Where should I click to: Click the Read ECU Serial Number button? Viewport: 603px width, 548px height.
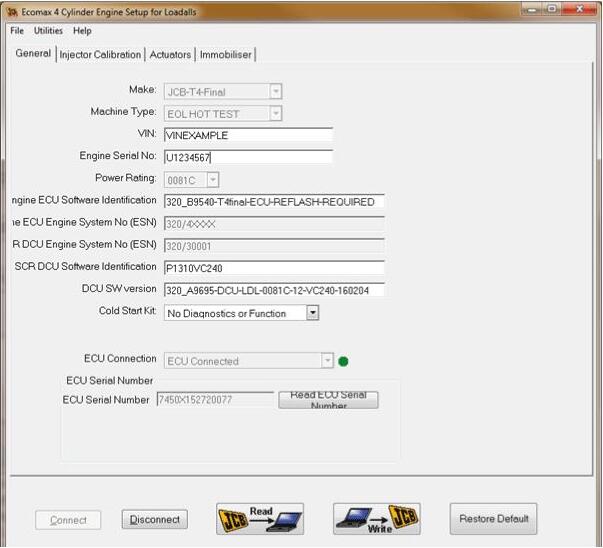(x=328, y=400)
